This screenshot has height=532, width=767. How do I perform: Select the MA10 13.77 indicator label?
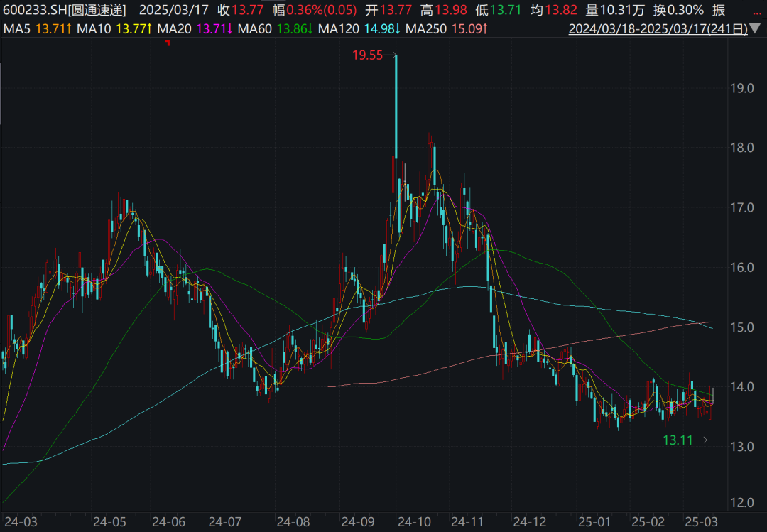114,28
